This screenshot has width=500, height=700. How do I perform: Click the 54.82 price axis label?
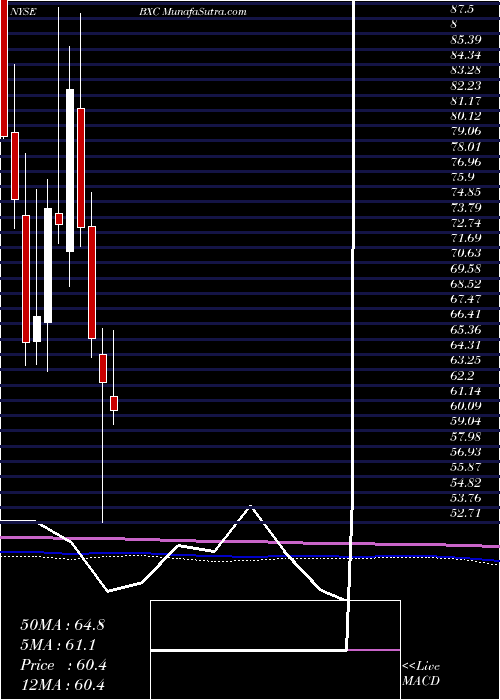coord(466,482)
